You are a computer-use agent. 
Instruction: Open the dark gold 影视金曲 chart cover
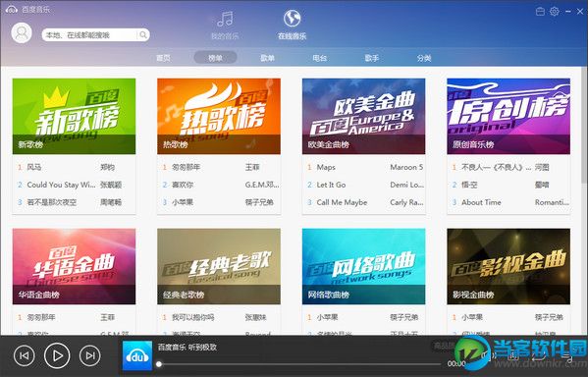(508, 266)
